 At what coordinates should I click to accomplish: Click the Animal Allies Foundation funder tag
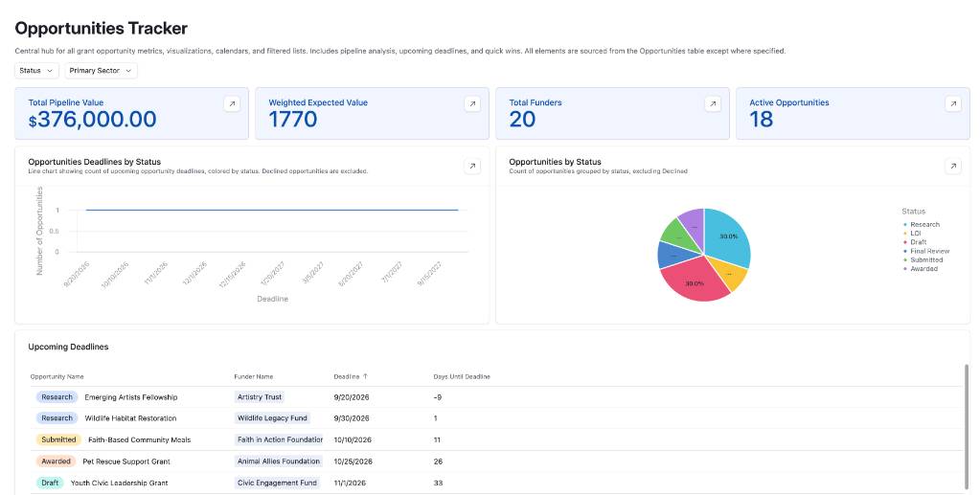[279, 461]
